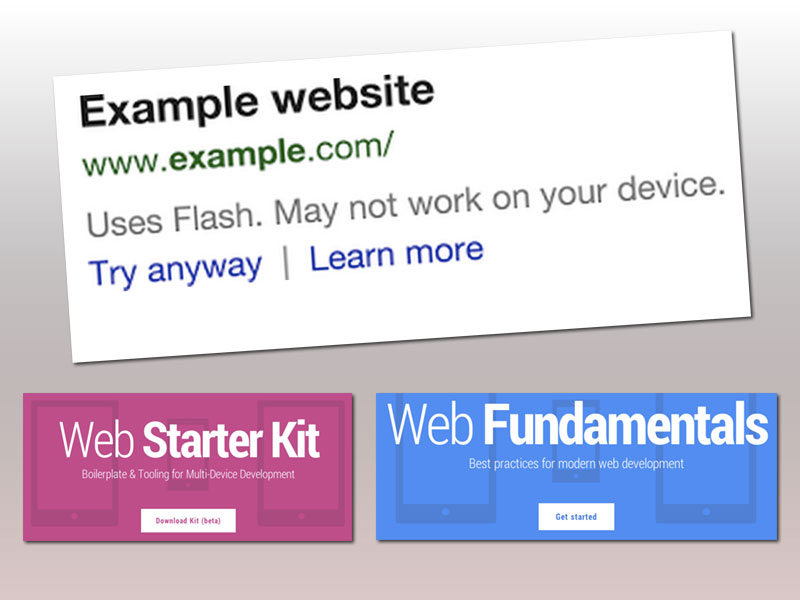Select the Web Starter Kit heading
Screen dimensions: 800x600
click(189, 440)
